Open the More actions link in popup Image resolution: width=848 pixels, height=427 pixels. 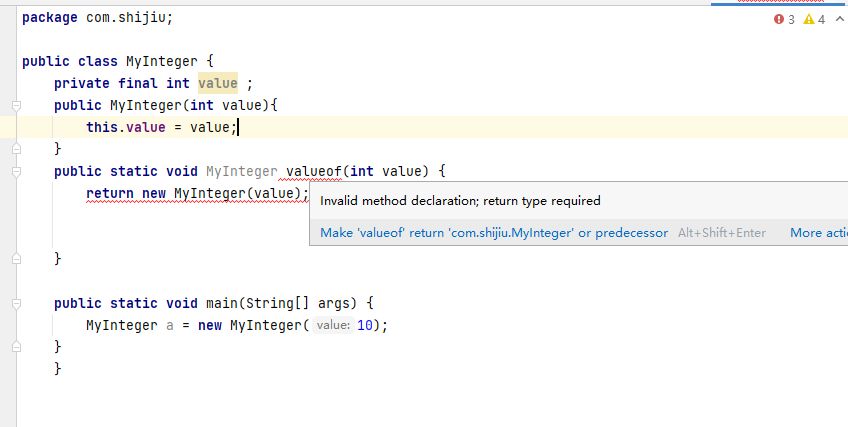click(x=819, y=233)
